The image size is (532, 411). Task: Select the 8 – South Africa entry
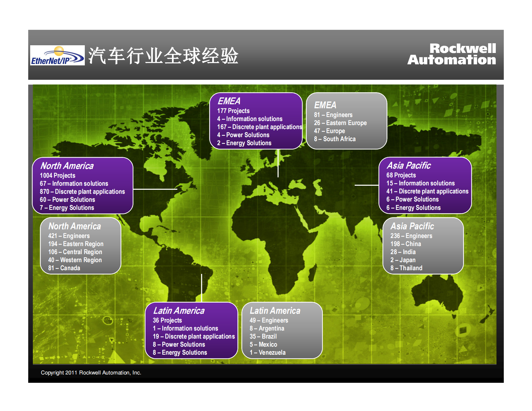[x=335, y=139]
